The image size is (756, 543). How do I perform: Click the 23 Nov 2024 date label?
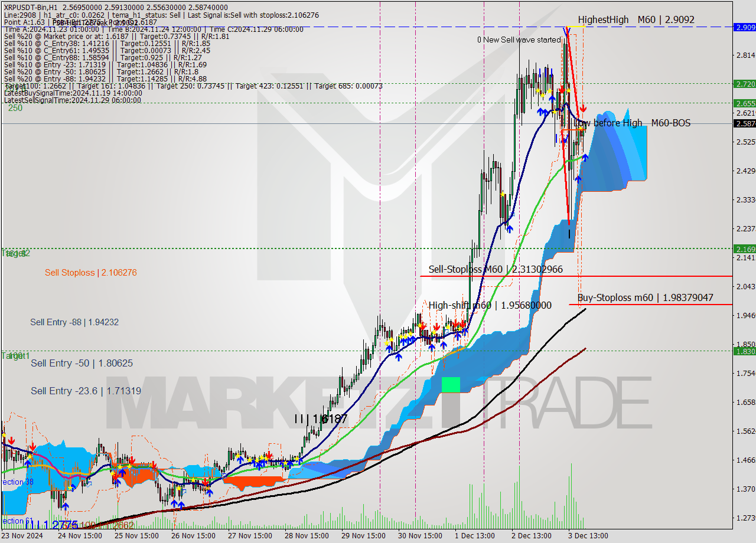pos(22,536)
